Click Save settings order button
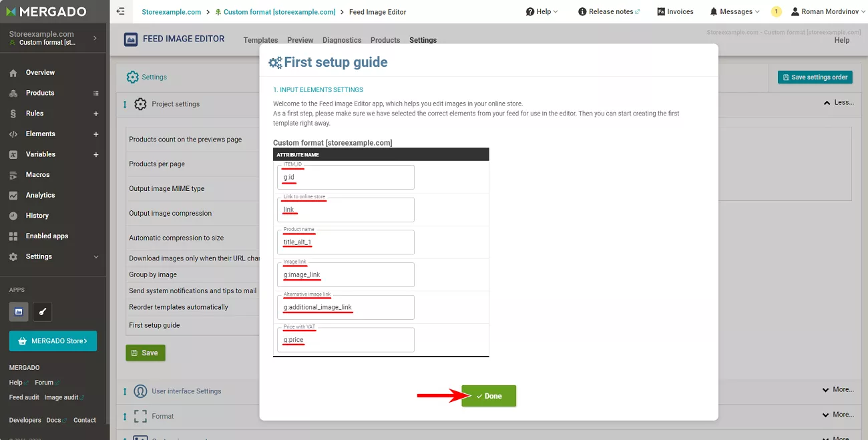The height and width of the screenshot is (440, 868). 815,77
